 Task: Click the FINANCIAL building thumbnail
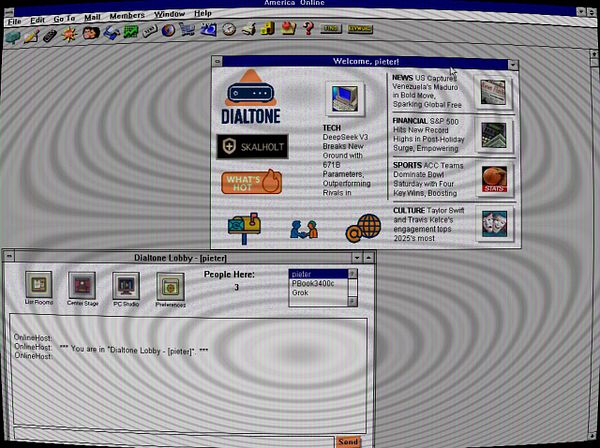(x=494, y=135)
